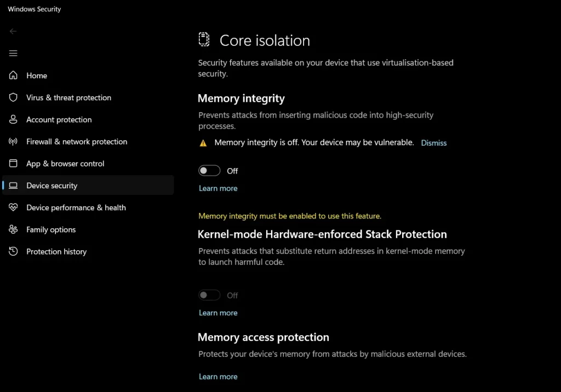Click the heart icon for device health
This screenshot has width=561, height=392.
[13, 207]
